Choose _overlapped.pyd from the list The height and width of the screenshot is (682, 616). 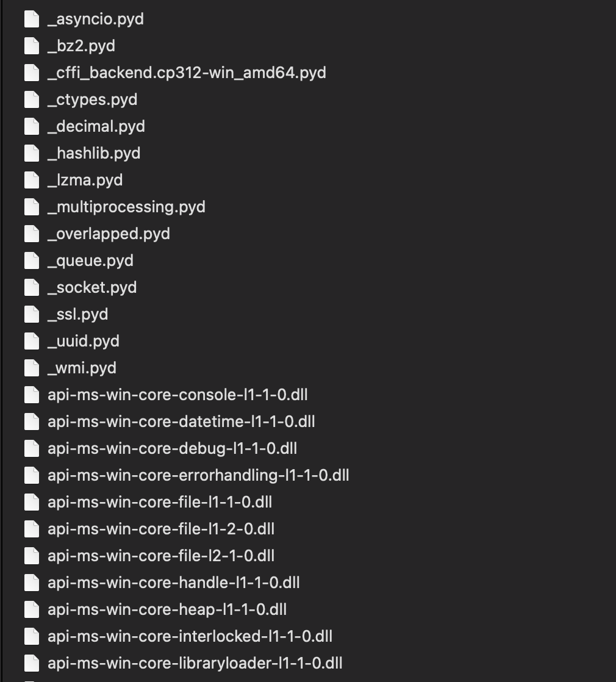109,234
